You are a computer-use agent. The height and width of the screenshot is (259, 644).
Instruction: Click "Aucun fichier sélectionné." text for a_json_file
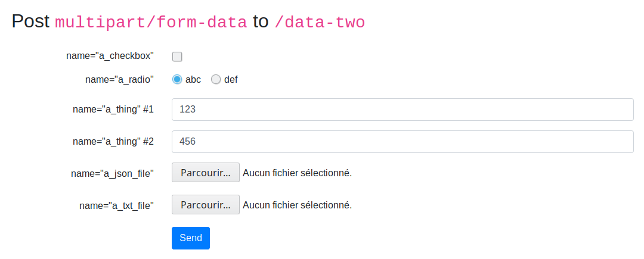pyautogui.click(x=297, y=173)
